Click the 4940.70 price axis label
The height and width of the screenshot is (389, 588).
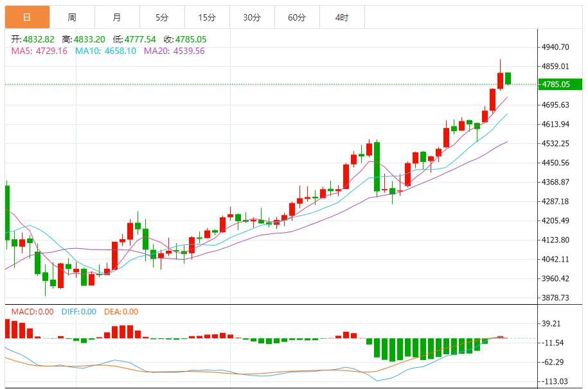(x=556, y=47)
